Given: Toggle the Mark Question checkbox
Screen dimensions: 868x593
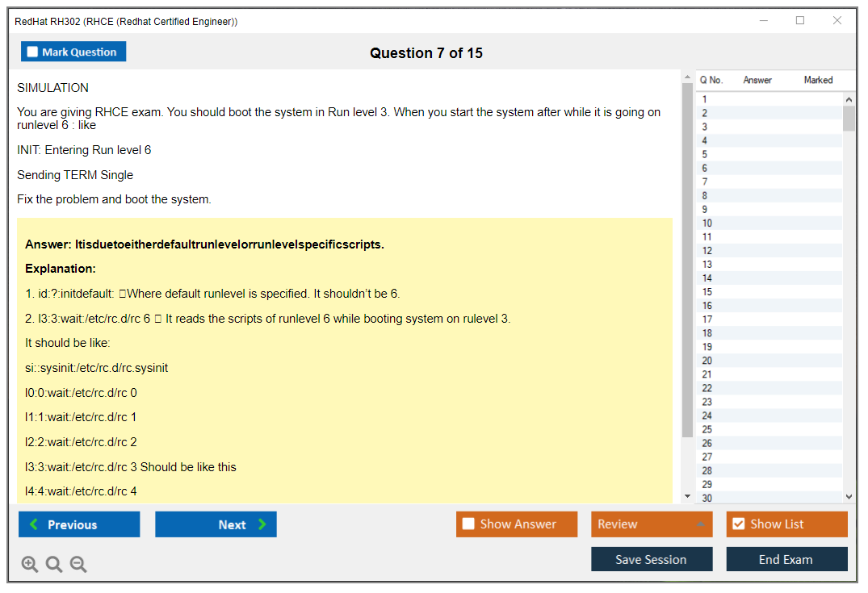Looking at the screenshot, I should click(33, 52).
